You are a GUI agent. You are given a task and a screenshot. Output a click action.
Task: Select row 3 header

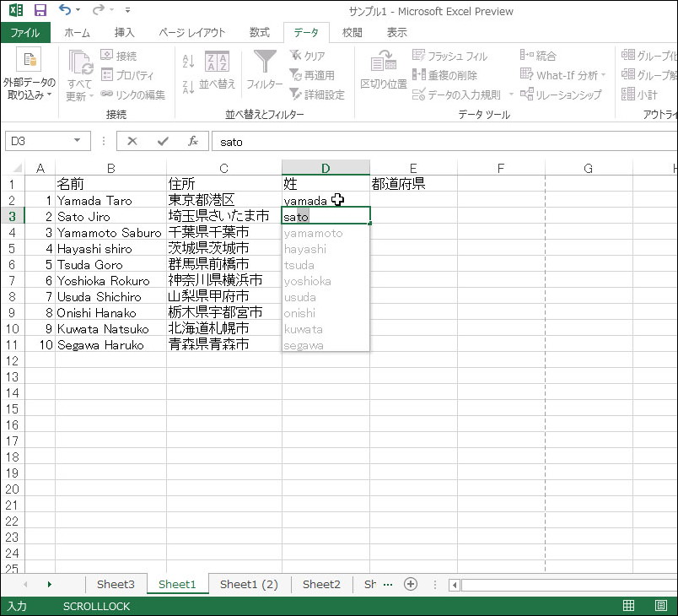pyautogui.click(x=12, y=216)
